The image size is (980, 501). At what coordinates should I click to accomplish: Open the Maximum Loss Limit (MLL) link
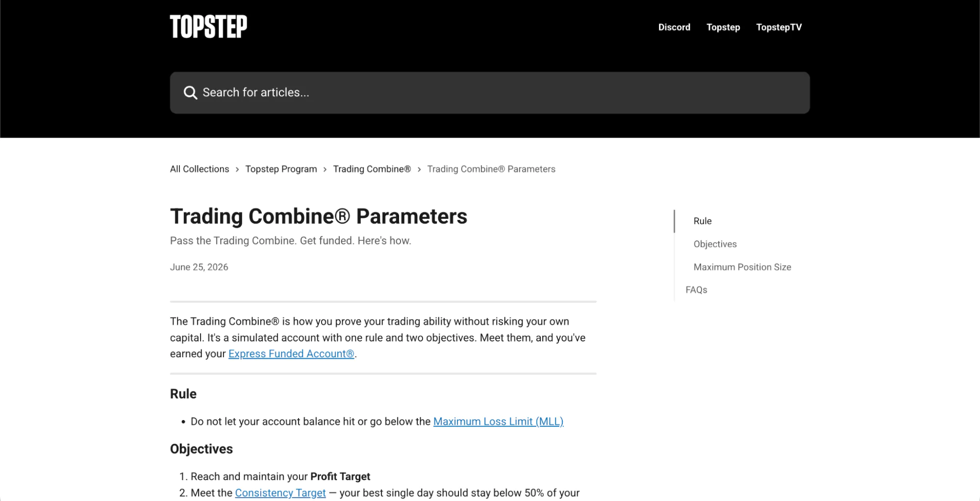(498, 422)
